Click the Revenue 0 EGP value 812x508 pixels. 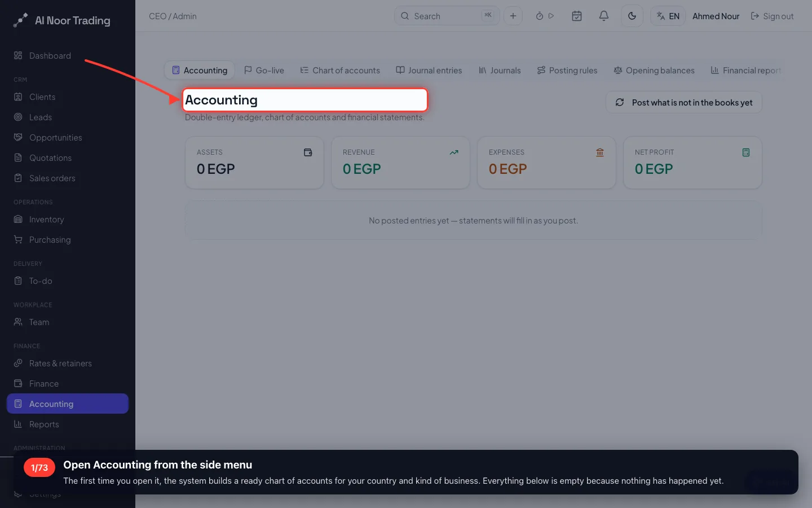pyautogui.click(x=362, y=169)
